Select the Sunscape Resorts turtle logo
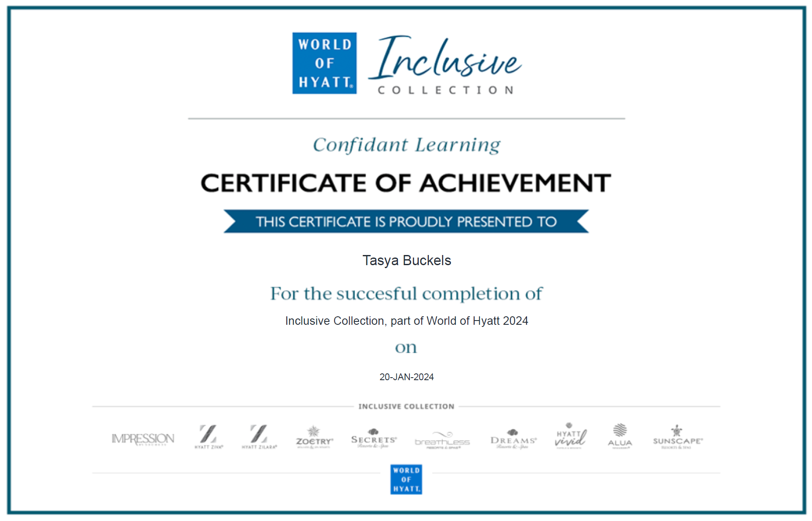Viewport: 812px width, 521px height. coord(678,437)
